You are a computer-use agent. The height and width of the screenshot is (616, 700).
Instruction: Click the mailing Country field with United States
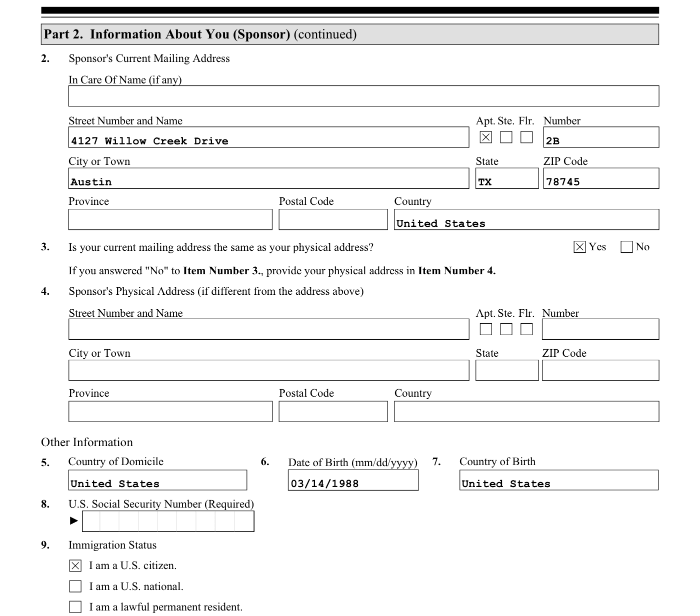click(526, 219)
